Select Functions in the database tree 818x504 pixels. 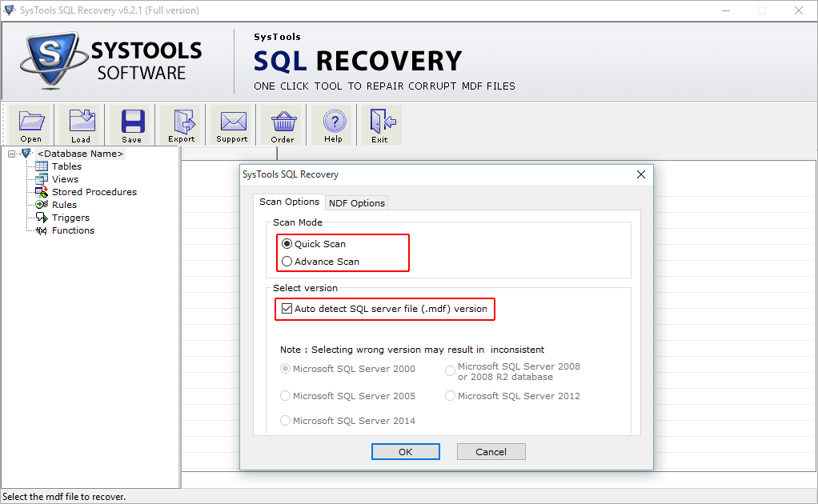pos(73,230)
